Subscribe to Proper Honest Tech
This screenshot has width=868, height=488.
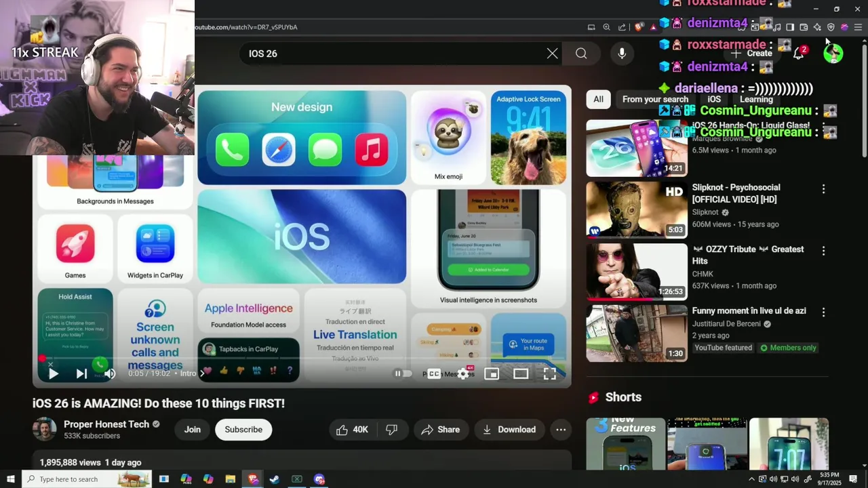pyautogui.click(x=243, y=429)
